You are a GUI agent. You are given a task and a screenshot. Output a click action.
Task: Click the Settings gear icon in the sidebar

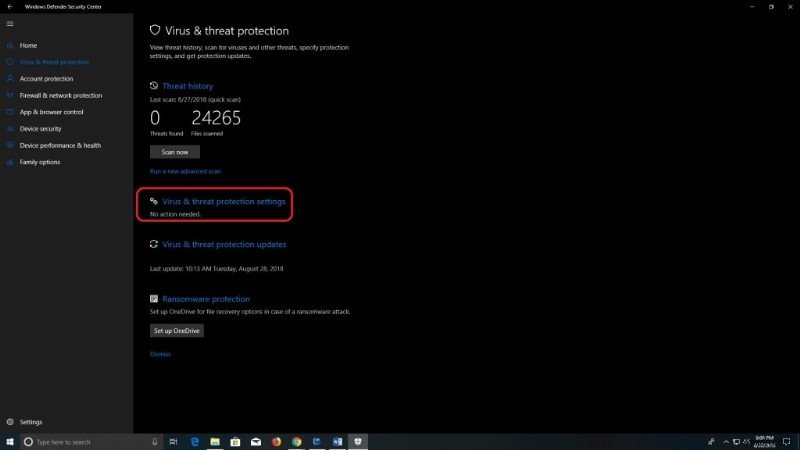(10, 422)
